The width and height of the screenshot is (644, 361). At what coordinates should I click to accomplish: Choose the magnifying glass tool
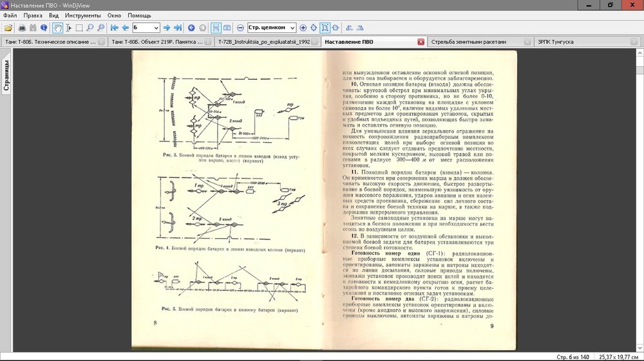(x=90, y=28)
